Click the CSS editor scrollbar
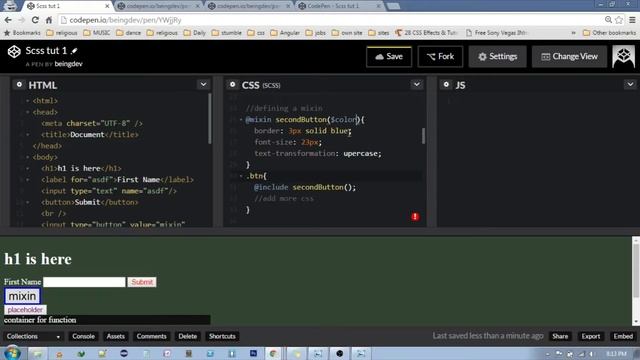The height and width of the screenshot is (360, 640). [x=423, y=136]
